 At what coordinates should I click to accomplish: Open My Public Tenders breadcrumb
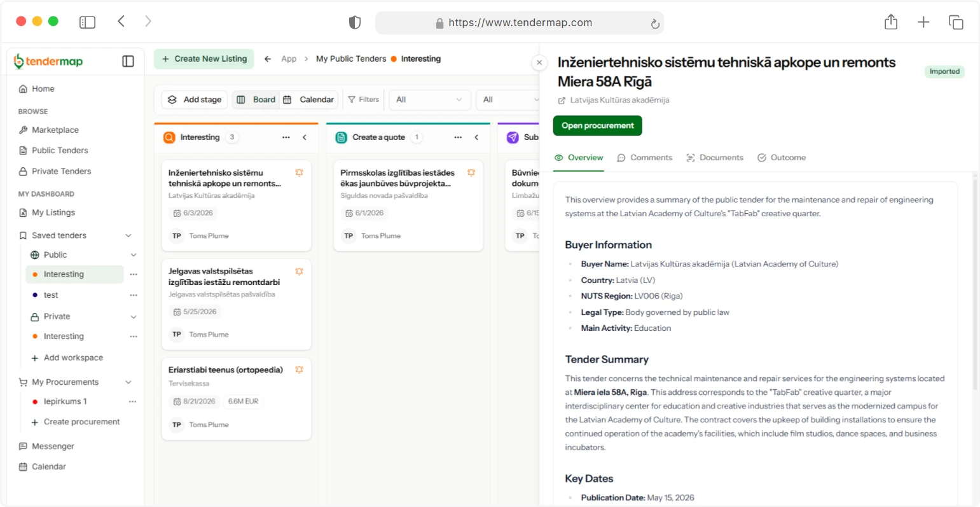351,59
